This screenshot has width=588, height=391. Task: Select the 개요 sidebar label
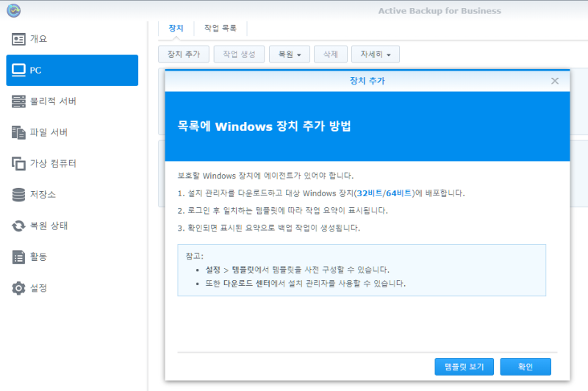pyautogui.click(x=39, y=39)
